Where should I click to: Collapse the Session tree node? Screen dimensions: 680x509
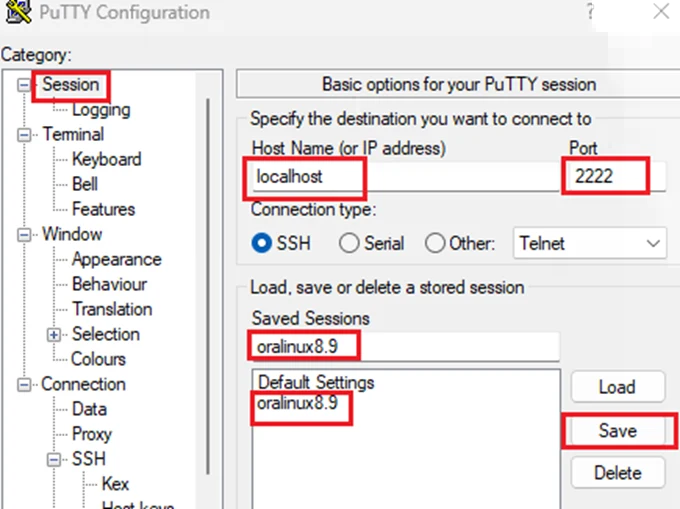pyautogui.click(x=24, y=85)
